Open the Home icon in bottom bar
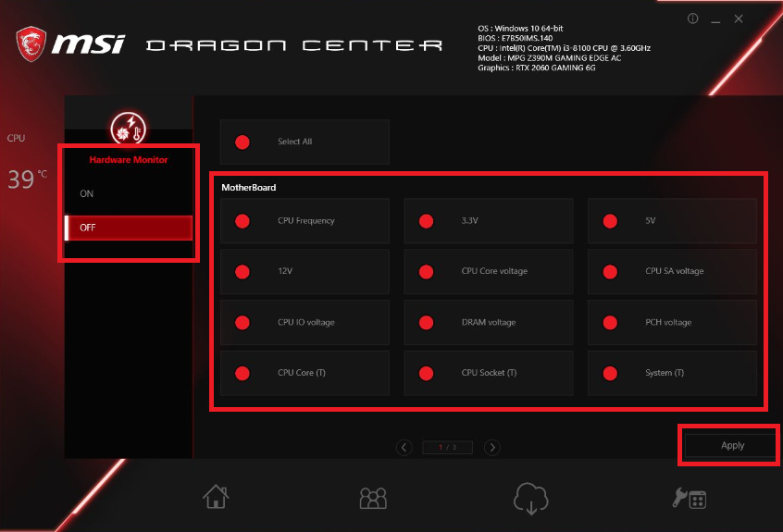The image size is (783, 532). coord(216,498)
